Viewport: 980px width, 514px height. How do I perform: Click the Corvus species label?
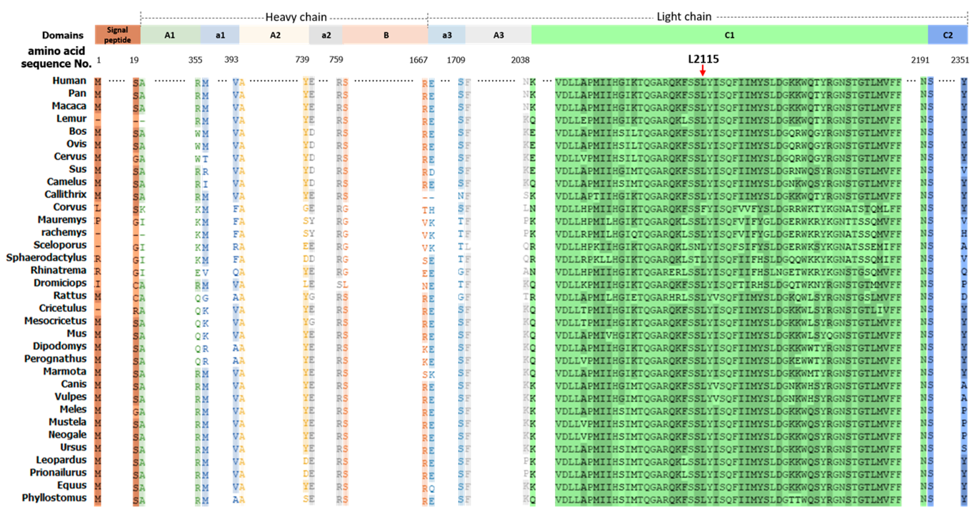[x=70, y=207]
